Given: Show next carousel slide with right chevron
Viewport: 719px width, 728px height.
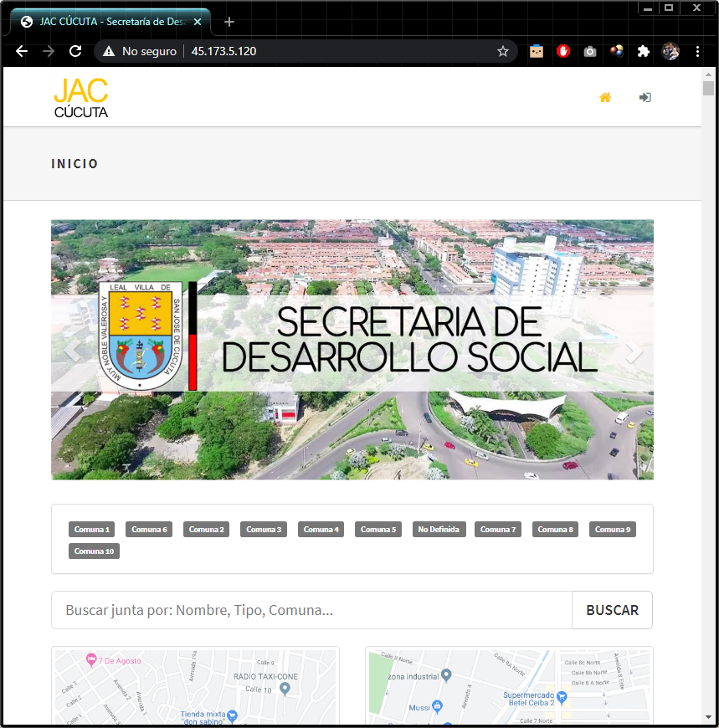Looking at the screenshot, I should pyautogui.click(x=634, y=351).
